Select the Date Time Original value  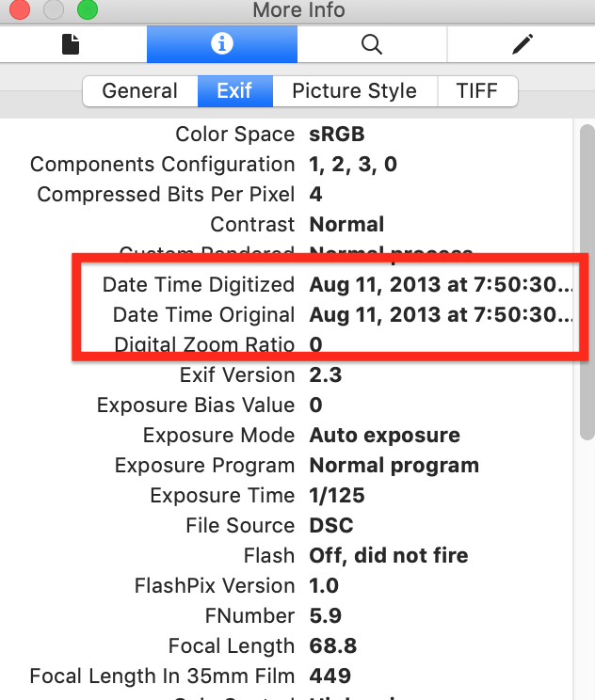tap(441, 314)
